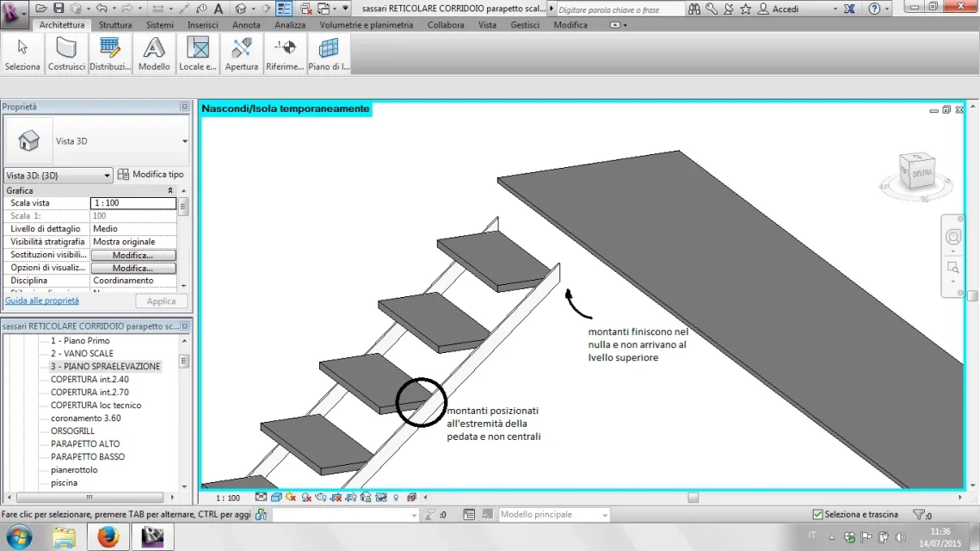Click the Undo arrow icon
Image resolution: width=980 pixels, height=551 pixels.
coord(102,8)
